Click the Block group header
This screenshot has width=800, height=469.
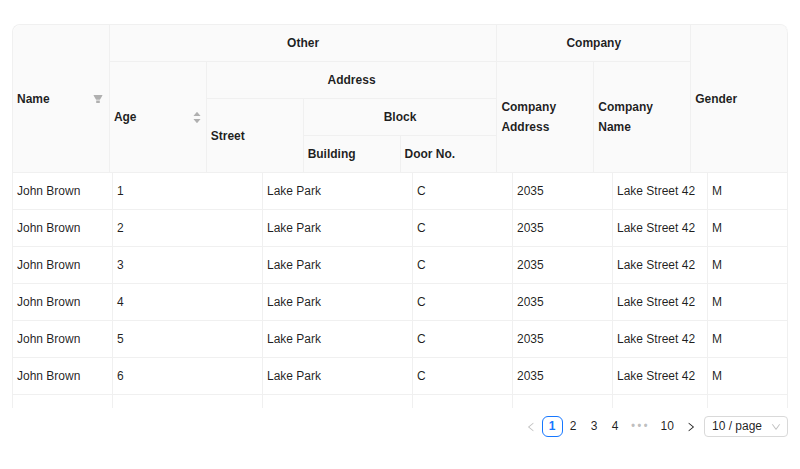tap(400, 117)
